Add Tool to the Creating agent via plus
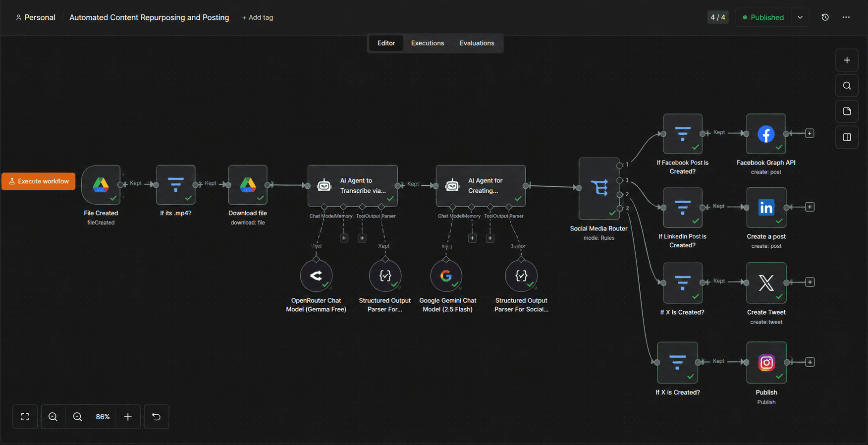The width and height of the screenshot is (868, 445). [490, 238]
